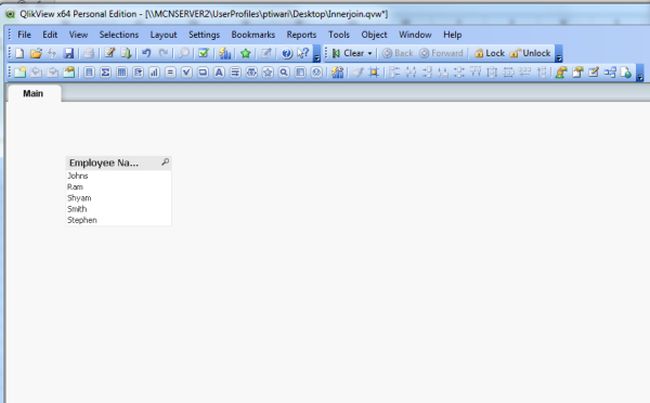Viewport: 650px width, 403px height.
Task: Select Stephen in Employee Name list
Action: pyautogui.click(x=119, y=220)
